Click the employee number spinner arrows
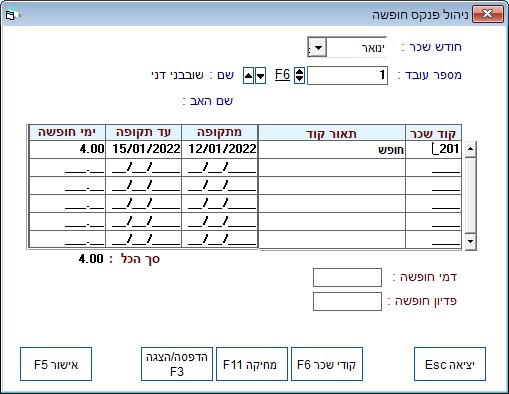Image resolution: width=509 pixels, height=394 pixels. (x=299, y=75)
